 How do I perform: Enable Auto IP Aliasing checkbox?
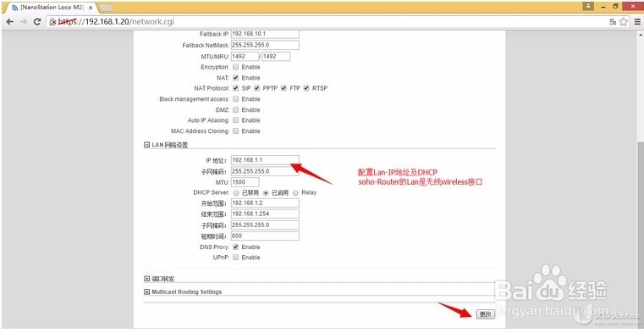pos(236,120)
